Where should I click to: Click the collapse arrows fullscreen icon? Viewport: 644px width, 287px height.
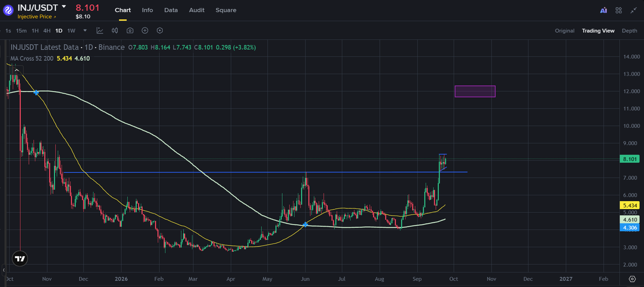click(633, 10)
